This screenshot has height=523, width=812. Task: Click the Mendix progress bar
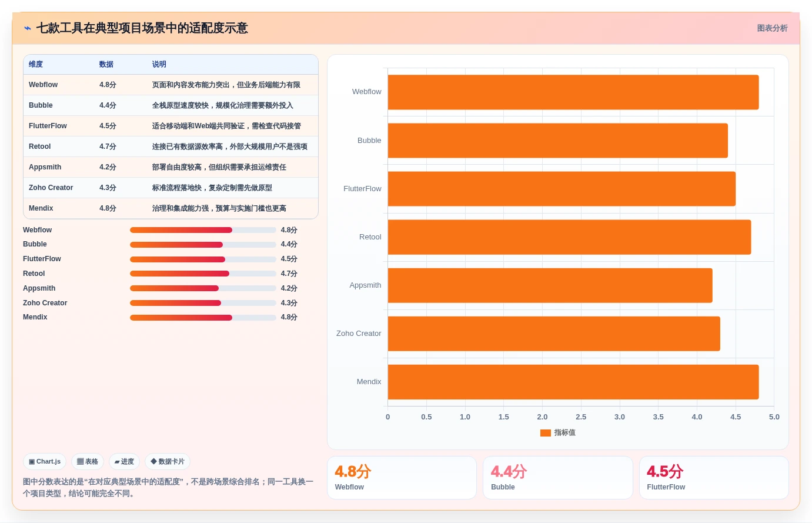pos(203,318)
